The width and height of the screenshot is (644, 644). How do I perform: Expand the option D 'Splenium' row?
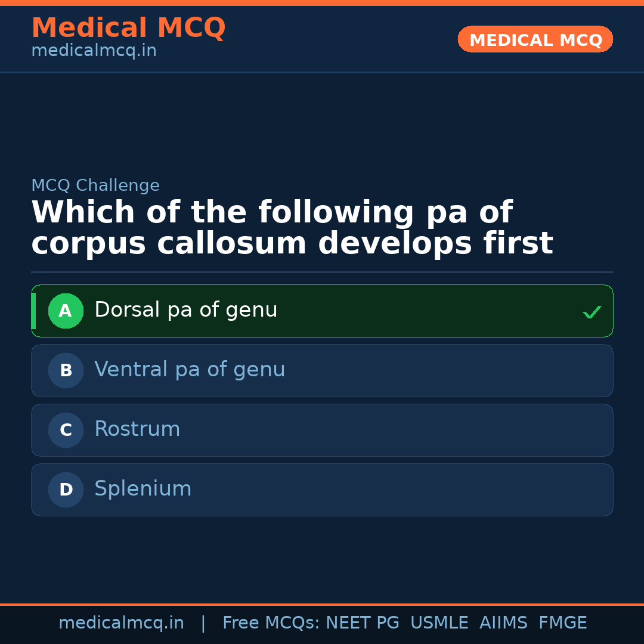(322, 490)
